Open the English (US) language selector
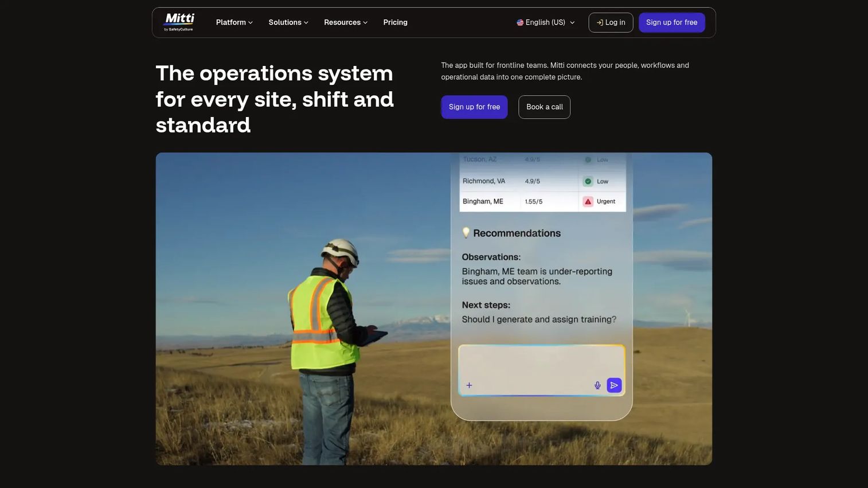The image size is (868, 488). click(546, 22)
